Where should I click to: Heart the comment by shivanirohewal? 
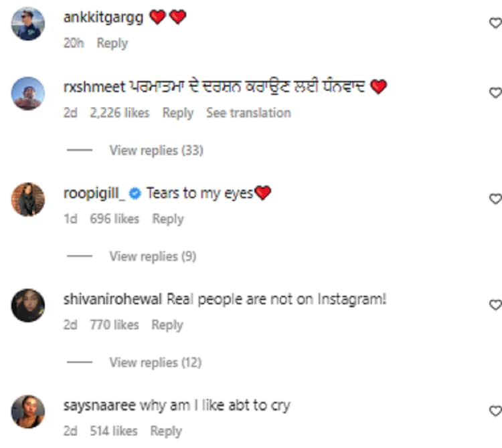(495, 305)
